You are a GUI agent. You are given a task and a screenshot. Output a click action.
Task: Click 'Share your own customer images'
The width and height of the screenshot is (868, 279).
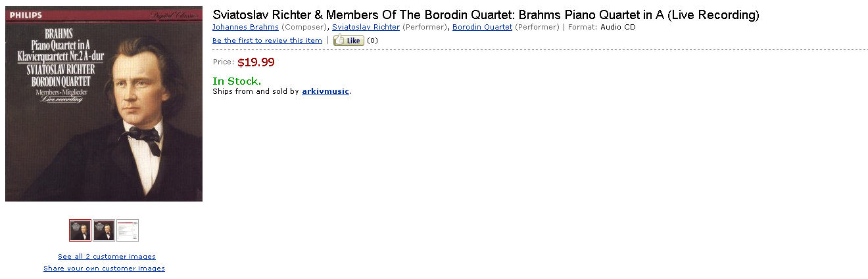pos(104,268)
